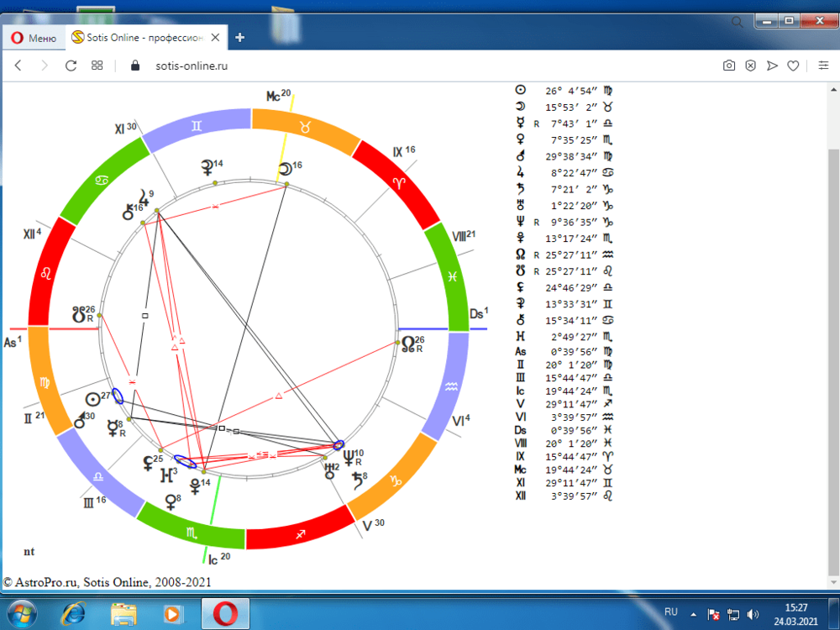This screenshot has width=840, height=630.
Task: Click the page scrollbar down arrow
Action: pos(833,582)
